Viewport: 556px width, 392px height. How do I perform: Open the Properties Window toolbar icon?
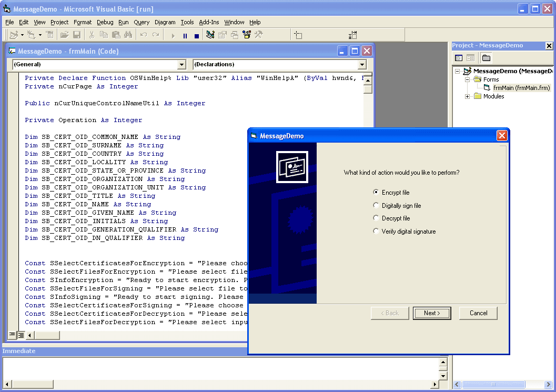pyautogui.click(x=223, y=35)
